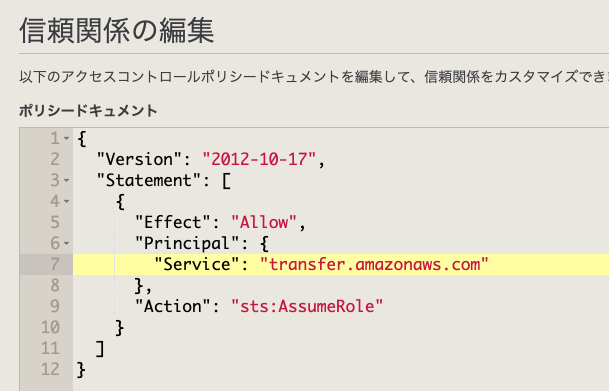This screenshot has width=609, height=391.
Task: Click the "Version" key text
Action: [139, 159]
